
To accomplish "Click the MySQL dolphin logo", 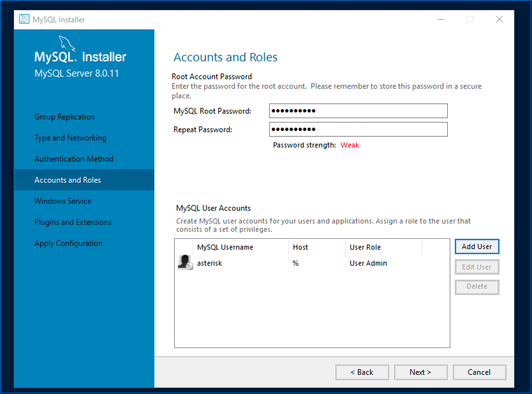I will [67, 43].
